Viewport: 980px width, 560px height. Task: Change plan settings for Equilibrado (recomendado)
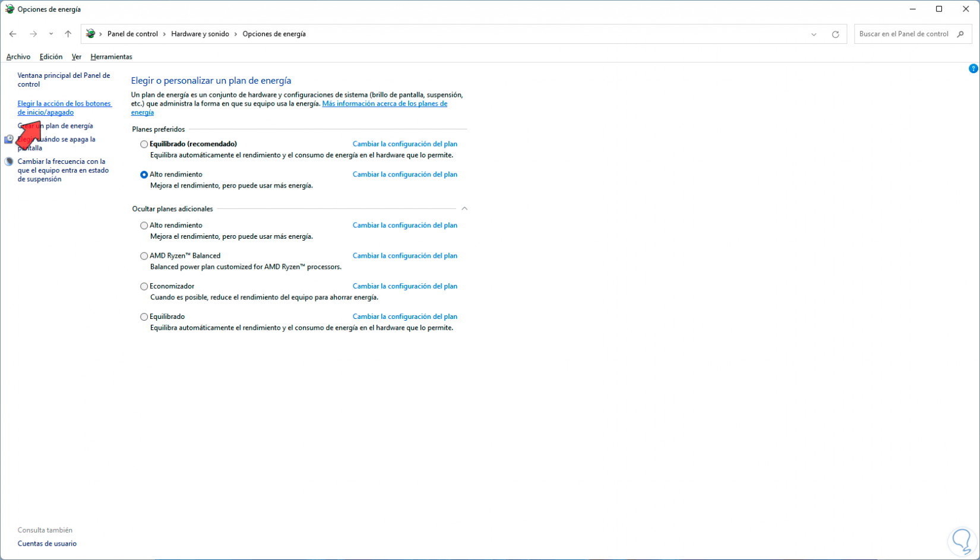405,144
